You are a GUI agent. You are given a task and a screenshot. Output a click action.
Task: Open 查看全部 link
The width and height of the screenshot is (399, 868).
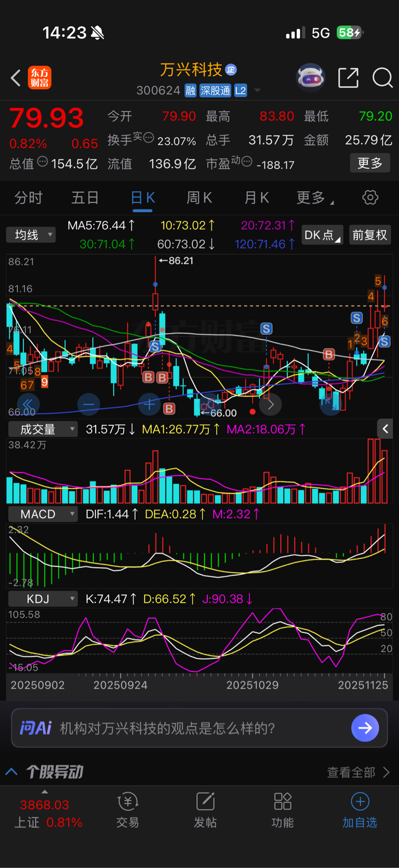click(x=358, y=772)
